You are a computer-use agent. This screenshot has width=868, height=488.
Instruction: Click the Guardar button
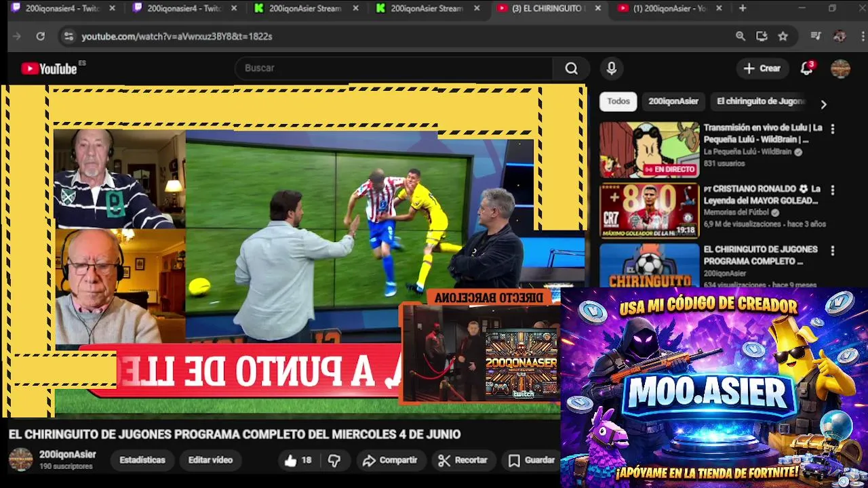click(532, 460)
